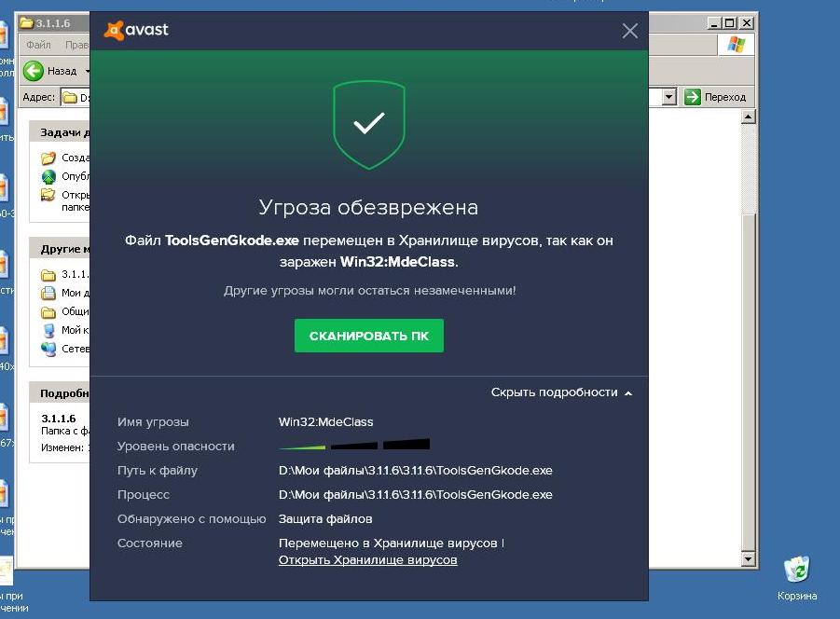The width and height of the screenshot is (840, 619).
Task: Start scan with СКАНИРОВАТЬ ПК button
Action: point(368,336)
